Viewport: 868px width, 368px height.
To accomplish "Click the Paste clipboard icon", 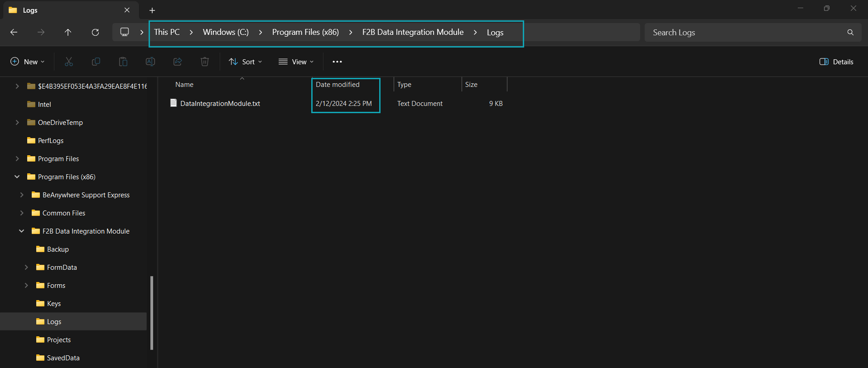I will (123, 62).
